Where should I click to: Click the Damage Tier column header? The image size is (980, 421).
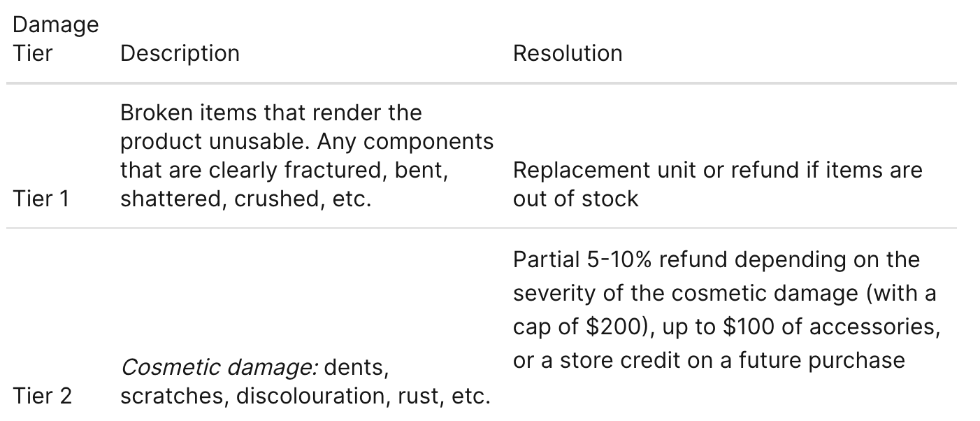coord(55,39)
